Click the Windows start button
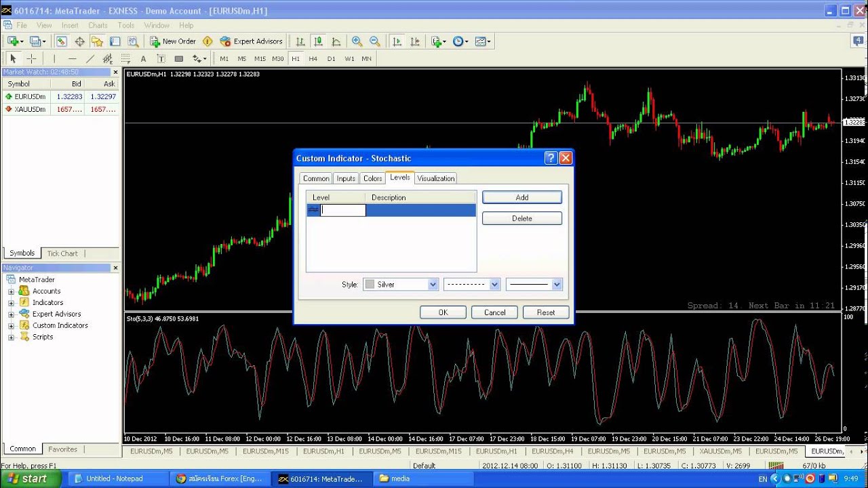 (31, 479)
